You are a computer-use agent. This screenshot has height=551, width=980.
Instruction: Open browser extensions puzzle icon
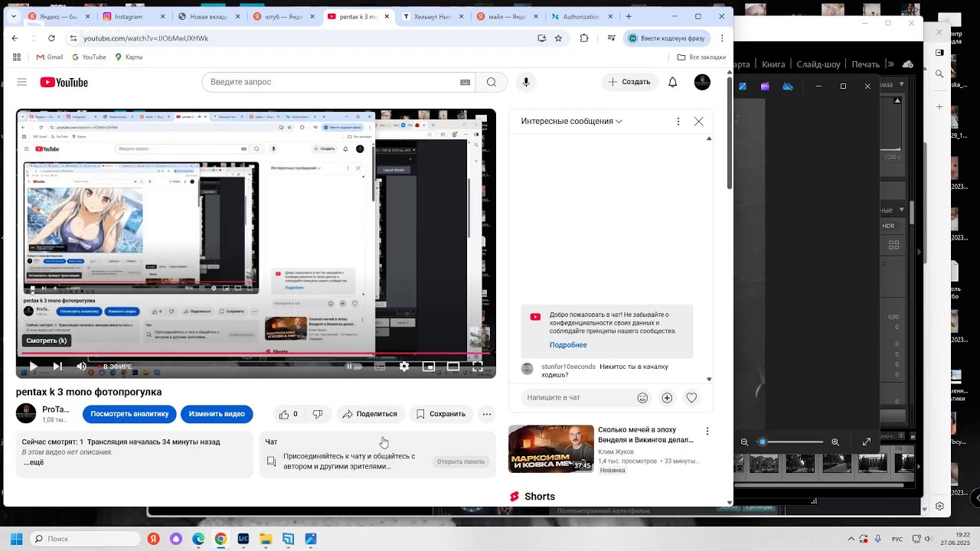pos(584,37)
